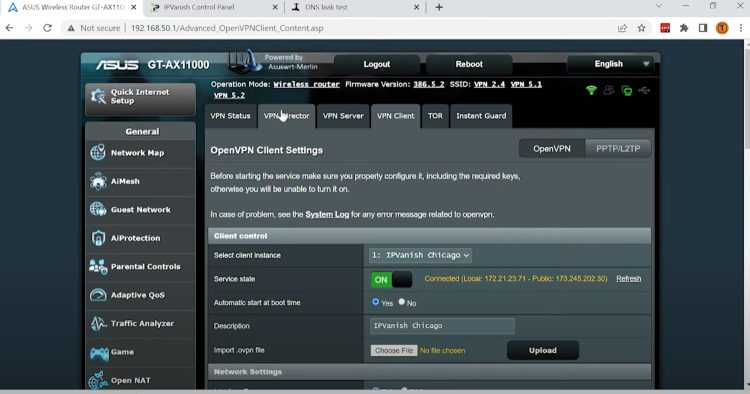Click the Upload button
Viewport: 750px width, 394px height.
(x=543, y=350)
